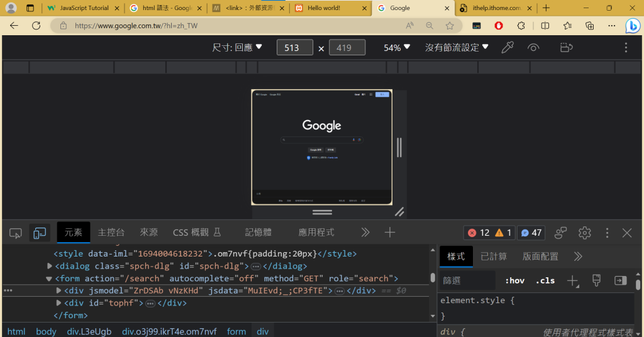Select the 樣式 styles pane tab
Image resolution: width=644 pixels, height=337 pixels.
pos(456,257)
